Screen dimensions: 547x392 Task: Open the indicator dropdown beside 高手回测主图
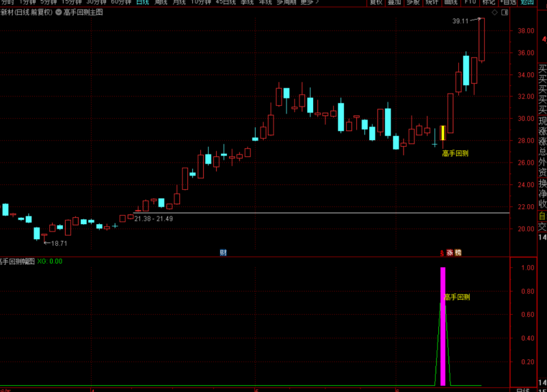59,12
